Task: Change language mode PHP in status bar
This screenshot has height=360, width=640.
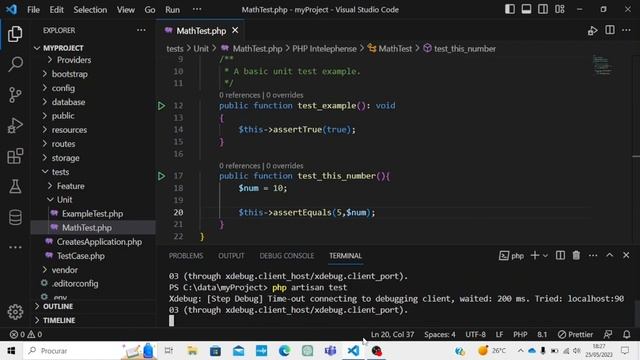Action: click(520, 334)
